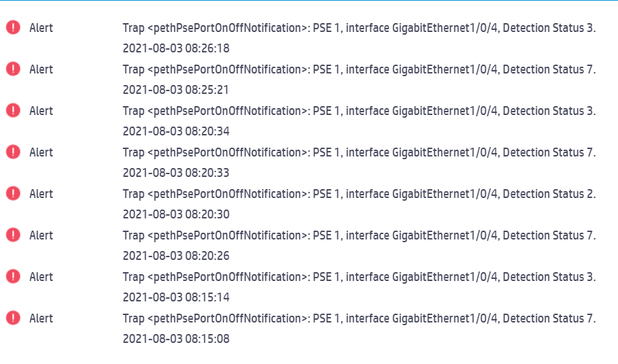This screenshot has height=364, width=618.
Task: Click the "Alert" label of the 08:20:26 row
Action: point(41,235)
